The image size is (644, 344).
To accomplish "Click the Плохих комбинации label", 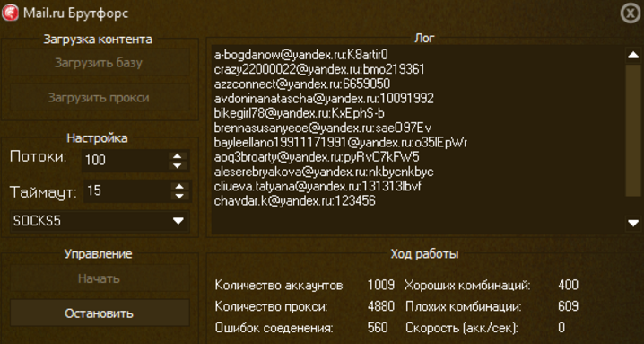I will click(x=464, y=307).
